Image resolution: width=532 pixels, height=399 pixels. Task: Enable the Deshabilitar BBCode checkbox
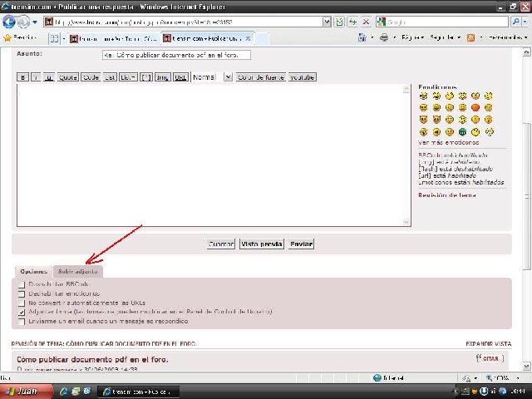click(x=22, y=284)
